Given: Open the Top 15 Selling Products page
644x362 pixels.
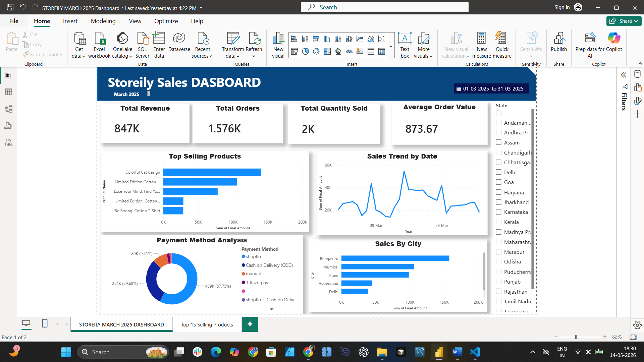Looking at the screenshot, I should pyautogui.click(x=207, y=324).
